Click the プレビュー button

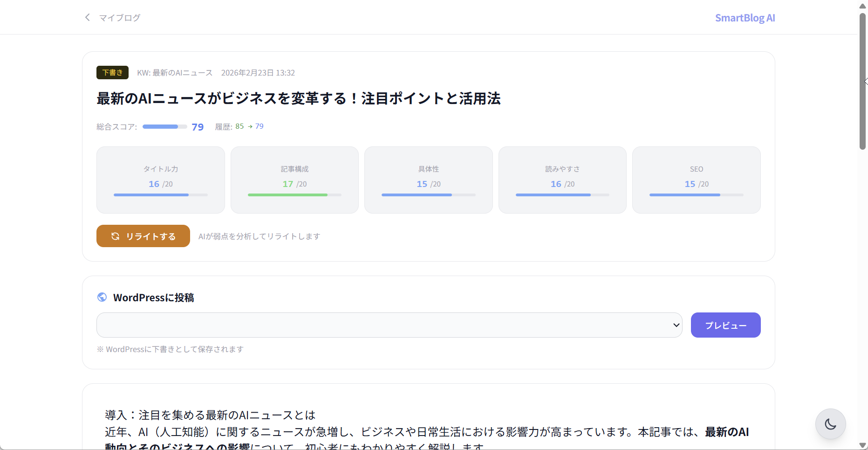(x=725, y=325)
